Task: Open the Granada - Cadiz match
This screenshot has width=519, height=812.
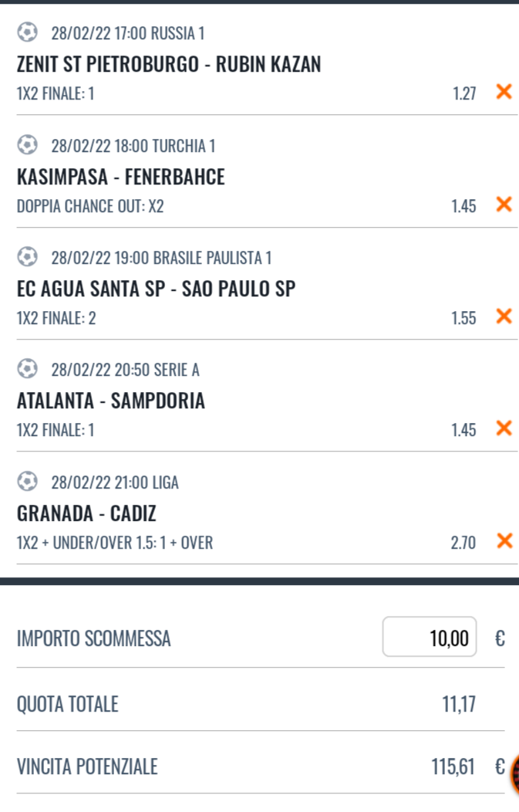Action: [x=86, y=513]
